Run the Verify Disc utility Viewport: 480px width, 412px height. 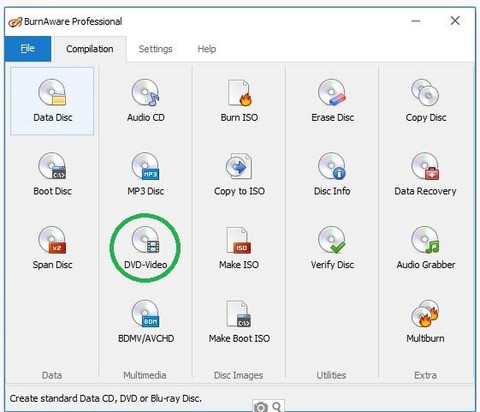tap(332, 248)
